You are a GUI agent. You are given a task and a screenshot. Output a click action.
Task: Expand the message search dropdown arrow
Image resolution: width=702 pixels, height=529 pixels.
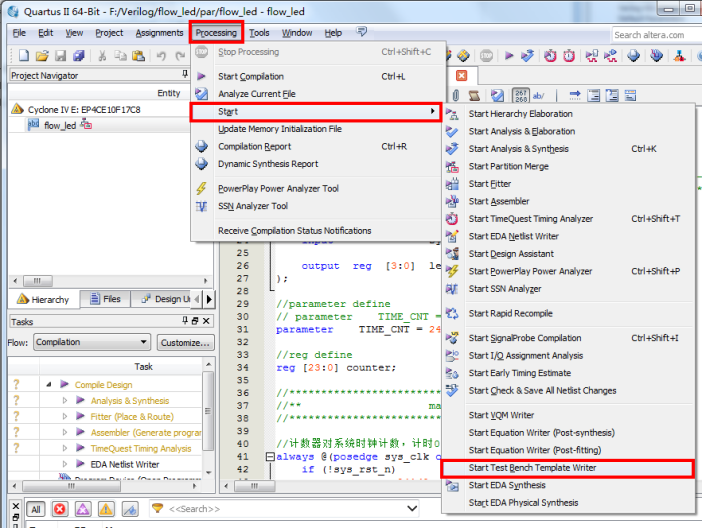[x=412, y=509]
